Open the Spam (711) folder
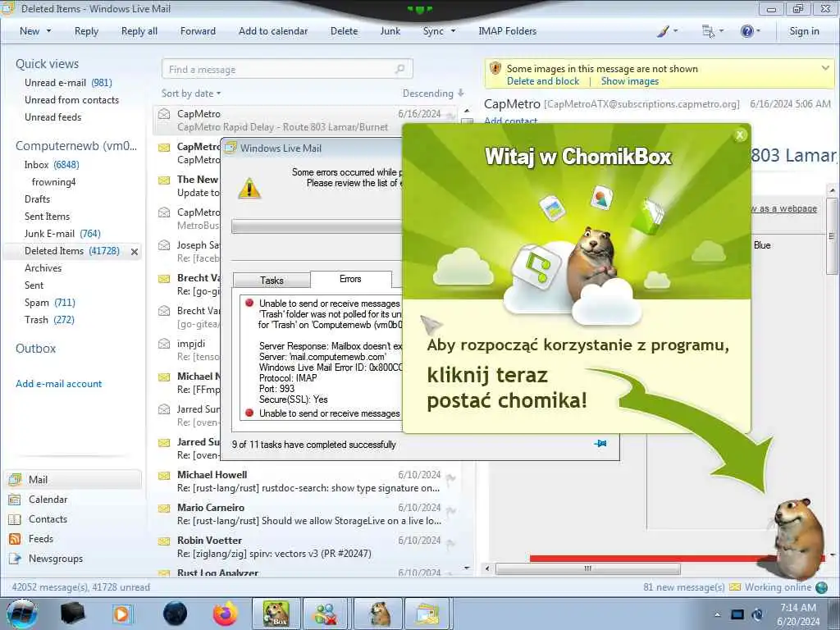 [x=50, y=303]
